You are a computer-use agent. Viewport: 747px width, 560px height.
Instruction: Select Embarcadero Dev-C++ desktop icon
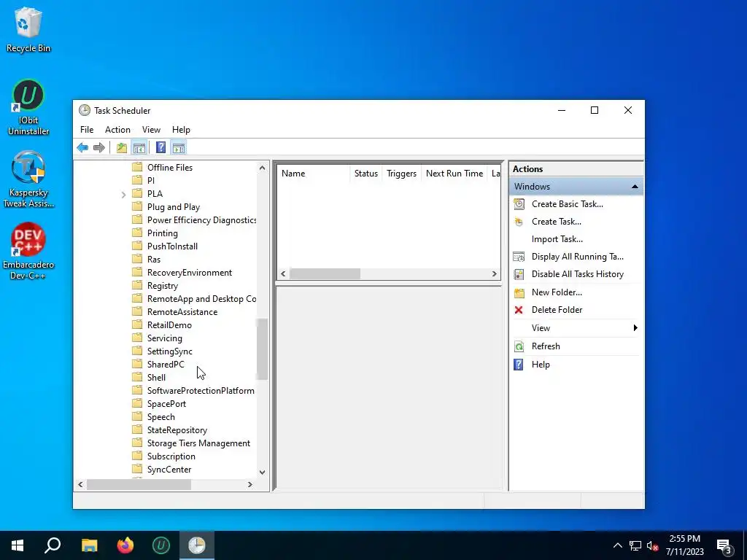pyautogui.click(x=28, y=251)
